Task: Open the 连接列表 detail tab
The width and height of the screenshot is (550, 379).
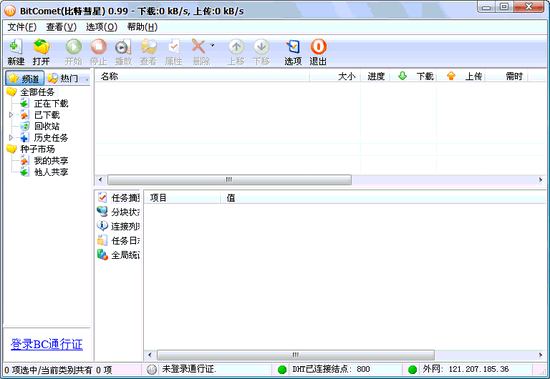Action: [x=118, y=226]
